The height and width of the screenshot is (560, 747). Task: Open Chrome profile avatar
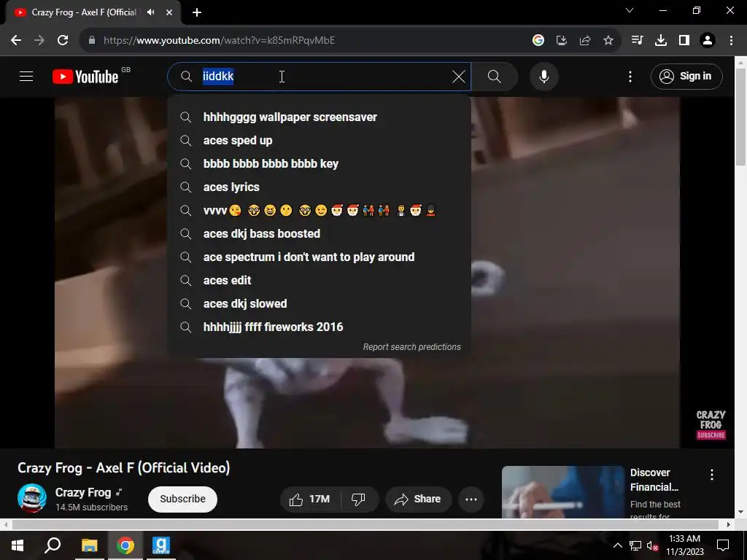pos(708,41)
